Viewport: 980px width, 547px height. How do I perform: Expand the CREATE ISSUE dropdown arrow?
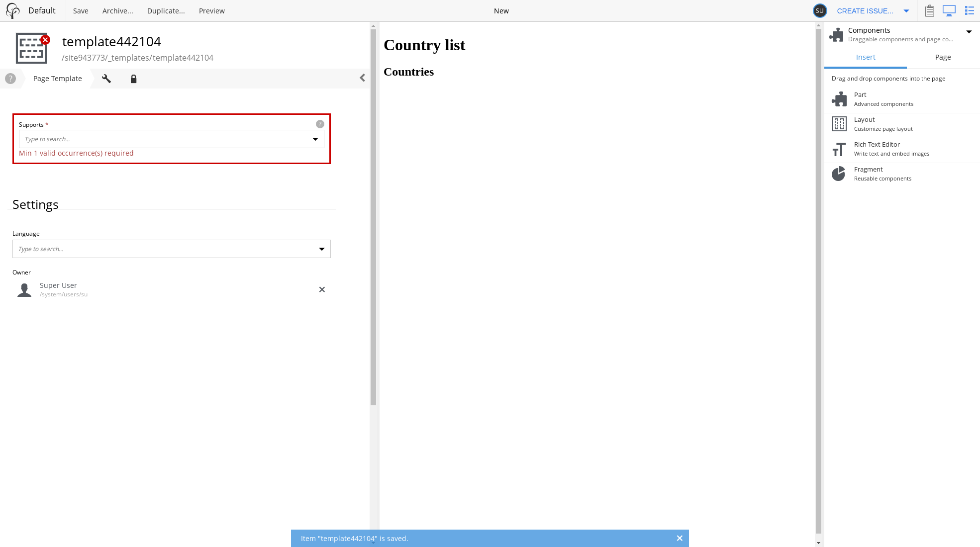pyautogui.click(x=906, y=10)
